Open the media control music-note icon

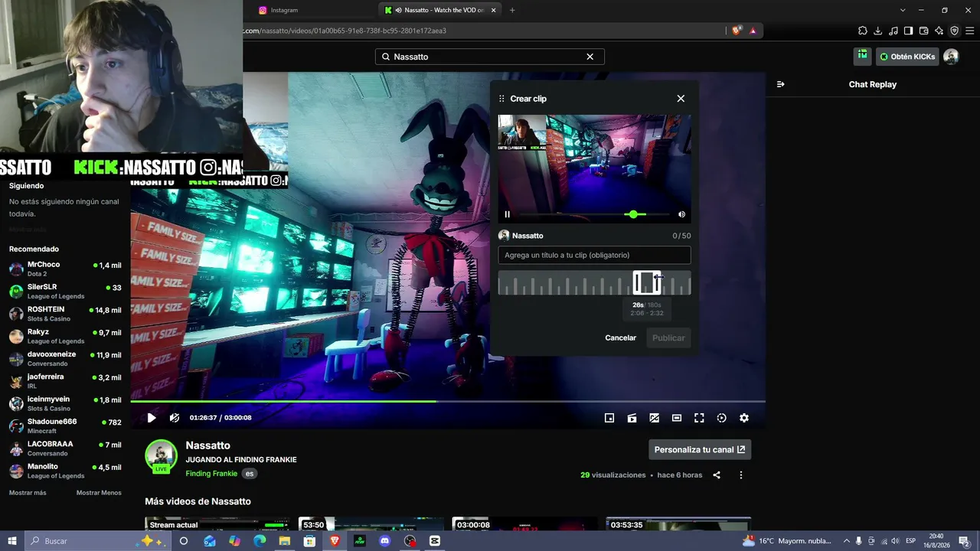click(893, 31)
